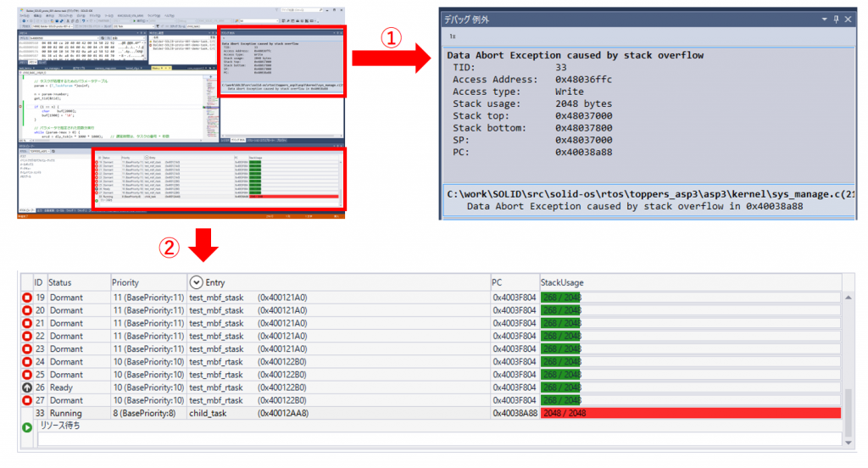
Task: Click the Dormant status icon for task 19
Action: tap(26, 298)
